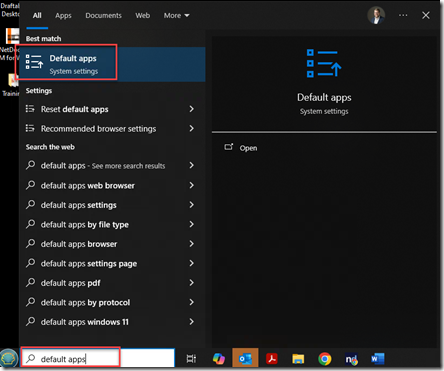Image resolution: width=444 pixels, height=371 pixels.
Task: Click the Default apps best match icon
Action: click(x=34, y=62)
